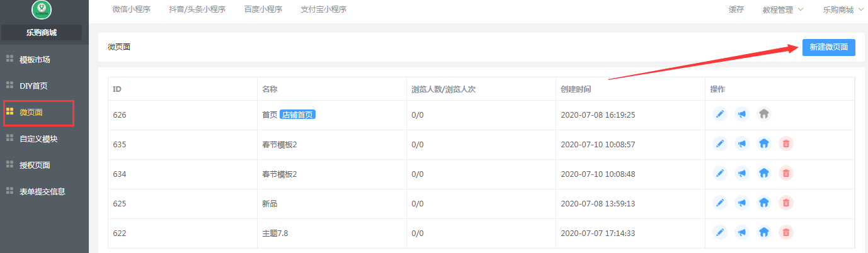868x253 pixels.
Task: Open the 百度小程序 tab
Action: [x=263, y=9]
